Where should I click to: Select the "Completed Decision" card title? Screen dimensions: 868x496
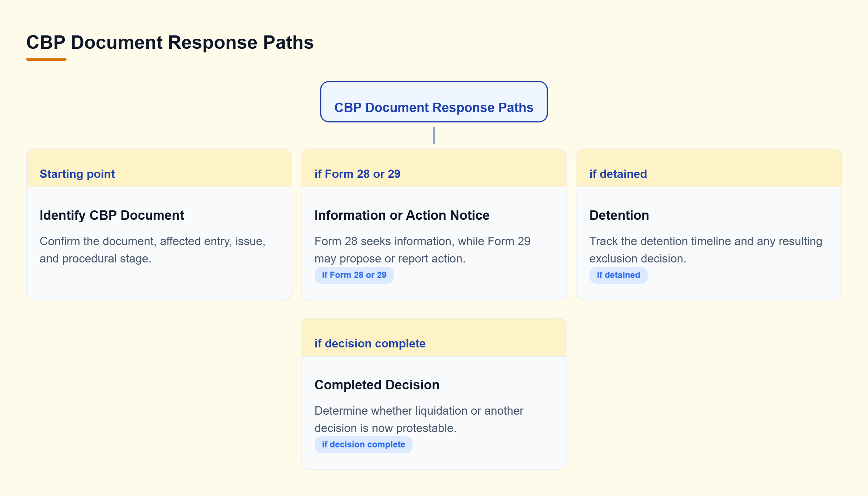click(x=377, y=385)
